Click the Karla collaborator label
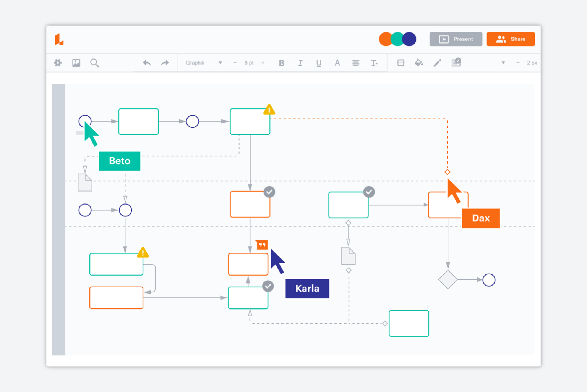 (x=307, y=289)
